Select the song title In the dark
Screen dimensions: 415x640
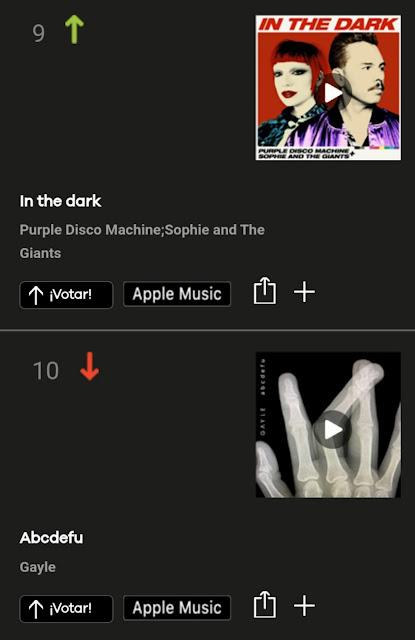pyautogui.click(x=60, y=201)
